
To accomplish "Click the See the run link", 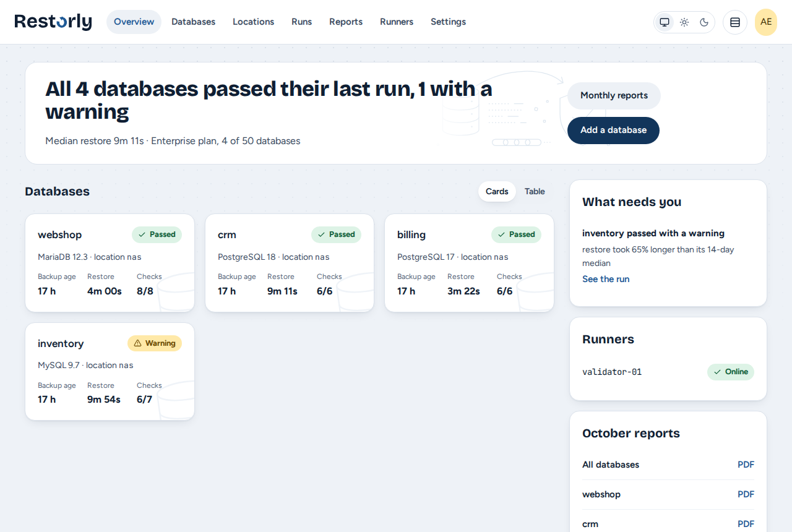I will pos(606,279).
